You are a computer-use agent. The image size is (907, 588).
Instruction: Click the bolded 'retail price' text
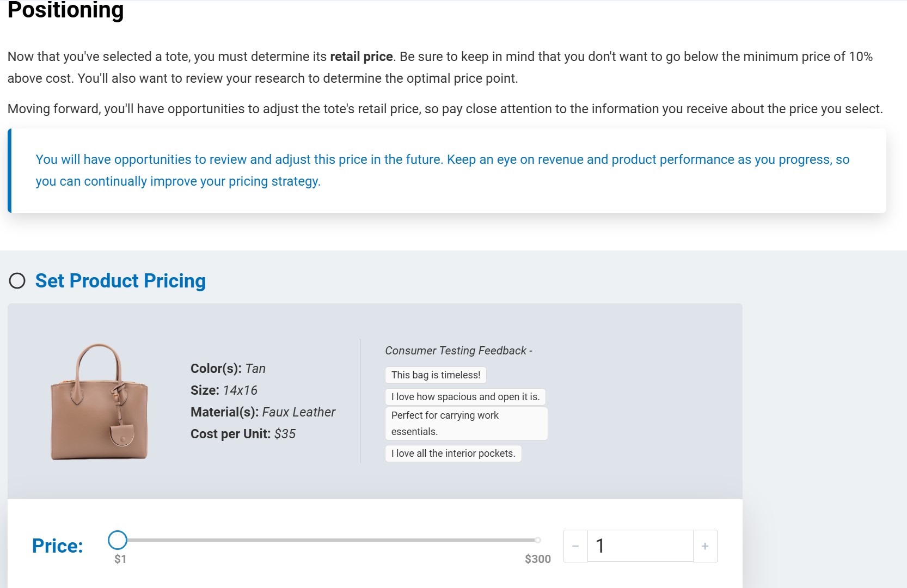click(x=361, y=55)
